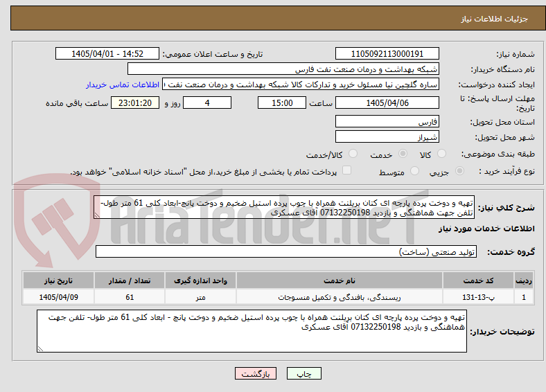Screen dimensions: 546x392
Task: Click the شهر محل تحویل label
Action: [x=504, y=138]
